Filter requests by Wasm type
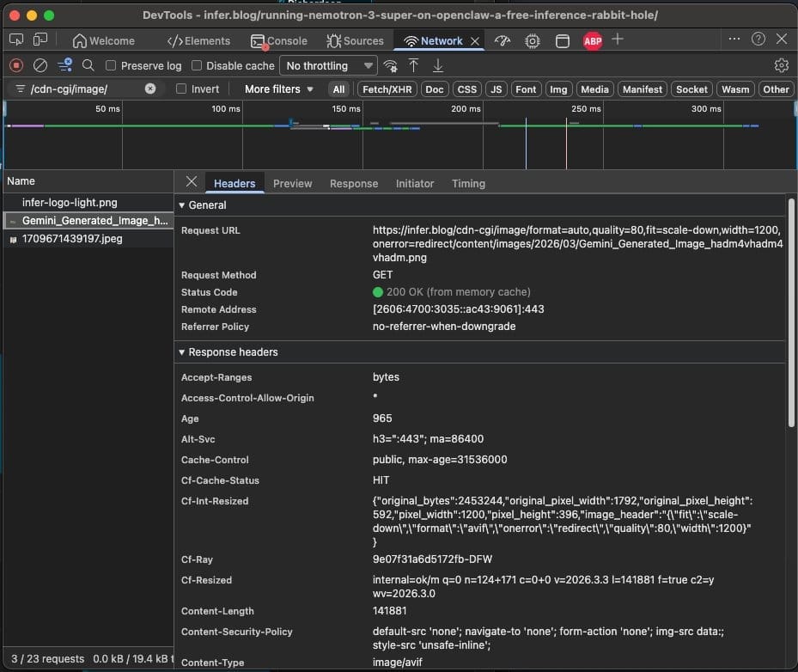The height and width of the screenshot is (672, 798). coord(735,89)
